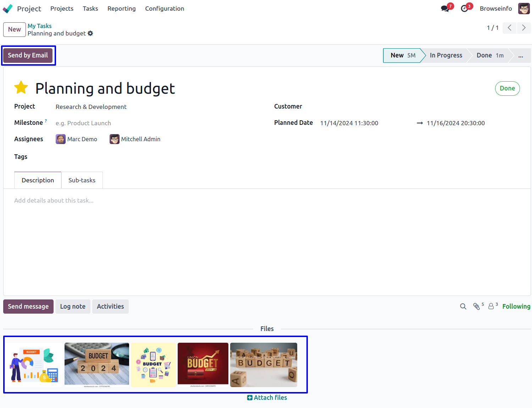
Task: Toggle the Following subscription
Action: 516,307
